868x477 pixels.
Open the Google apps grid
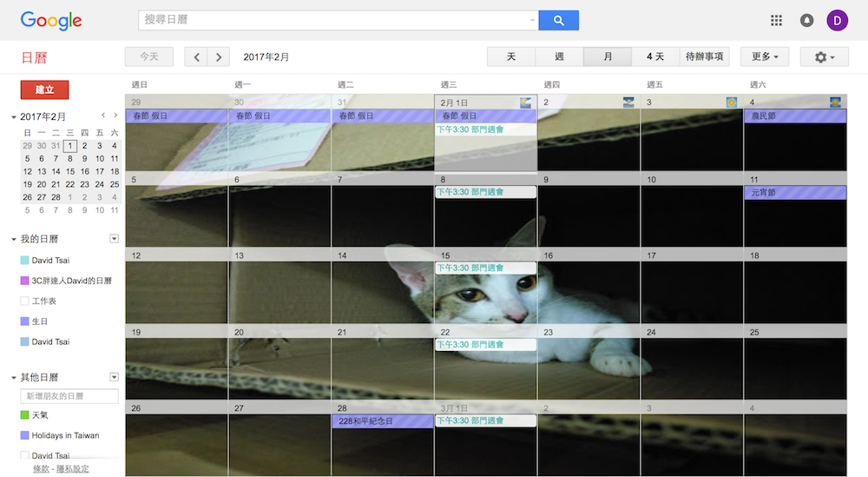pos(776,21)
